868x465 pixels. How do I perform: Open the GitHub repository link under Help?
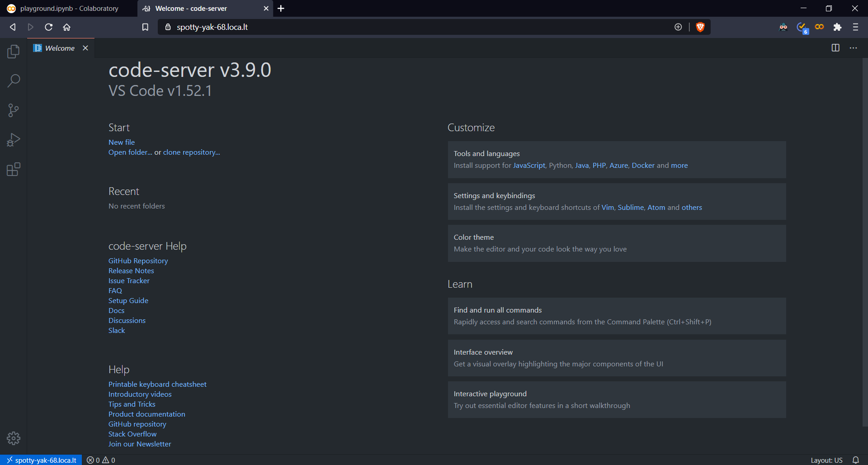coord(137,424)
